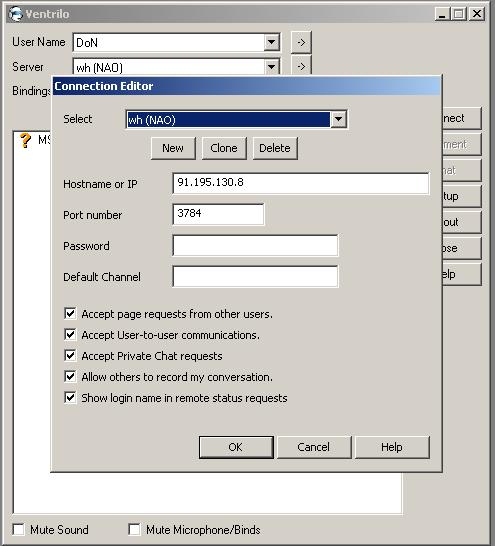Toggle Show login name in remote status requests
This screenshot has width=495, height=546.
pos(70,397)
